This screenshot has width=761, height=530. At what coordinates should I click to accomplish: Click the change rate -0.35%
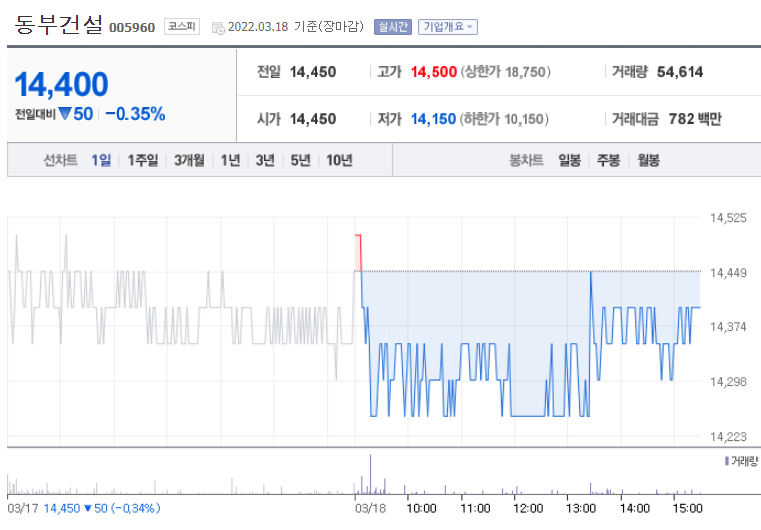(135, 114)
